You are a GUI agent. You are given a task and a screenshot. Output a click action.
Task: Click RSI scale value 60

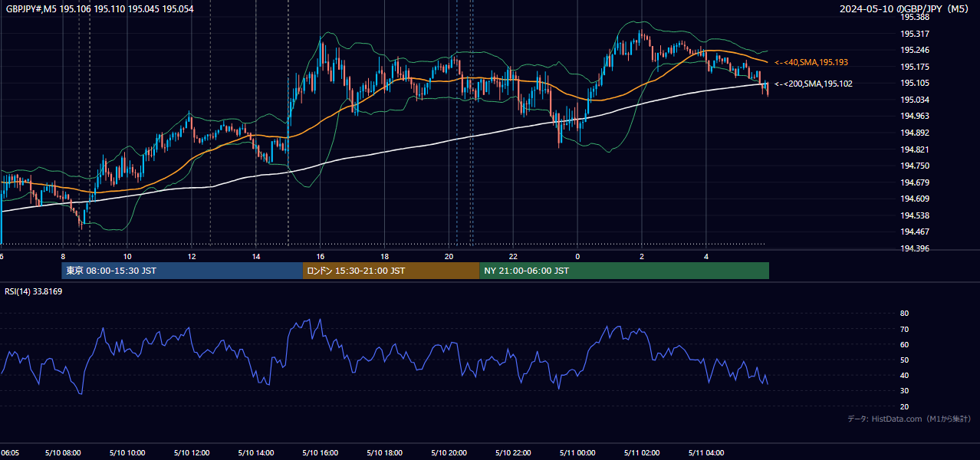(904, 345)
